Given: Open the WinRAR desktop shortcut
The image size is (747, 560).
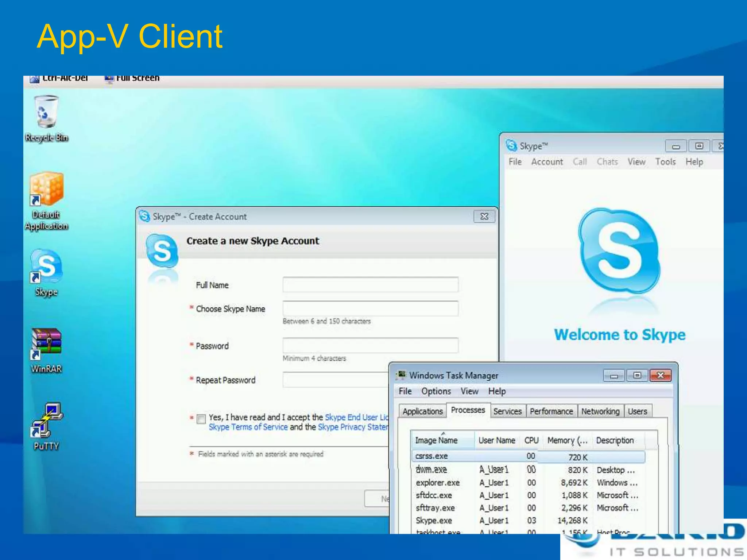Looking at the screenshot, I should click(x=47, y=351).
